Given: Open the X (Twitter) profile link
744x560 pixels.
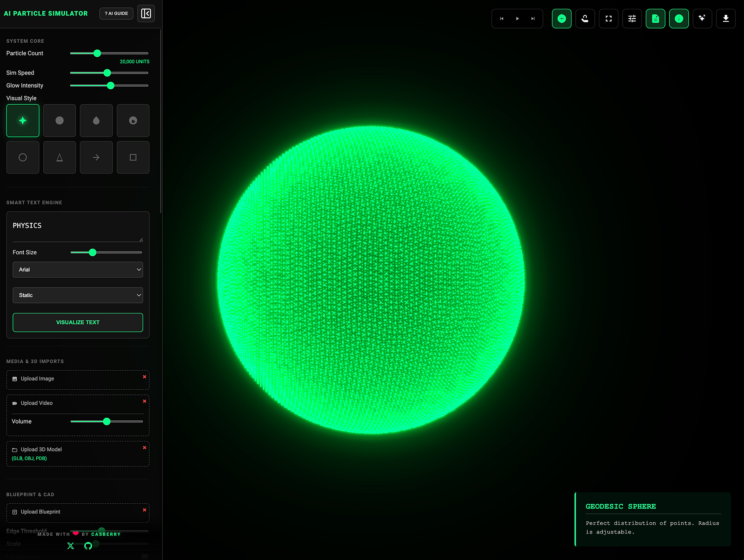Looking at the screenshot, I should click(x=71, y=546).
